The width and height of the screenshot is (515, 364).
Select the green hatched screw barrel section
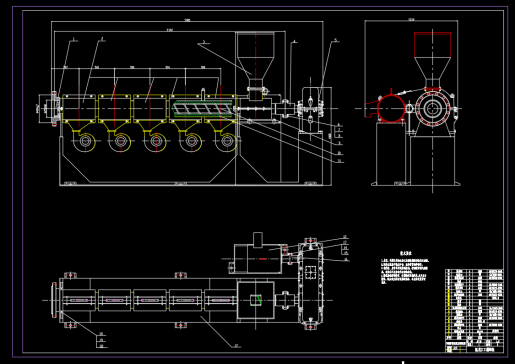(x=203, y=109)
